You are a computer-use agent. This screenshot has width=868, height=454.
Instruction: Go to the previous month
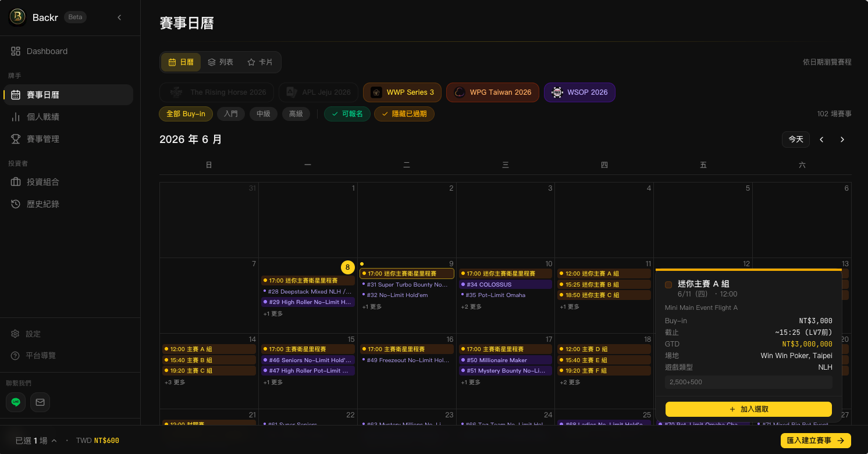(822, 140)
